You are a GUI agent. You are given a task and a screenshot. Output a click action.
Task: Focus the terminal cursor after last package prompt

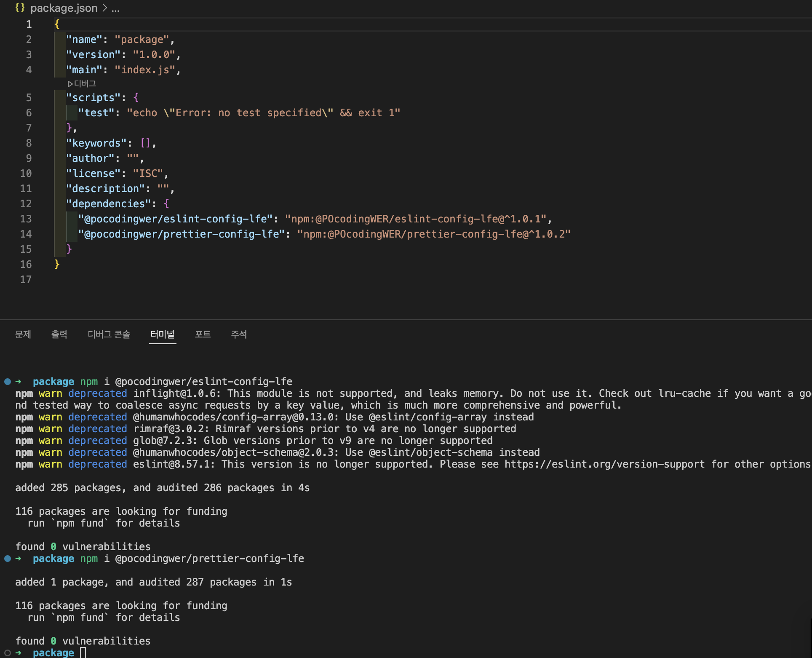click(83, 653)
